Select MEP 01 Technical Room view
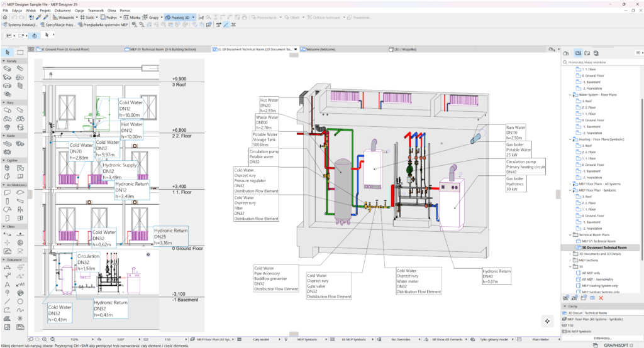The image size is (644, 348). [x=599, y=241]
